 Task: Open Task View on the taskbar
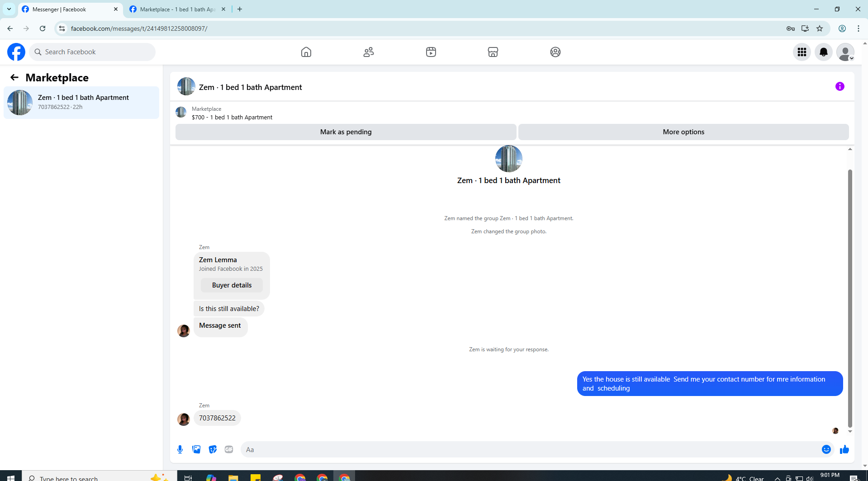(188, 477)
